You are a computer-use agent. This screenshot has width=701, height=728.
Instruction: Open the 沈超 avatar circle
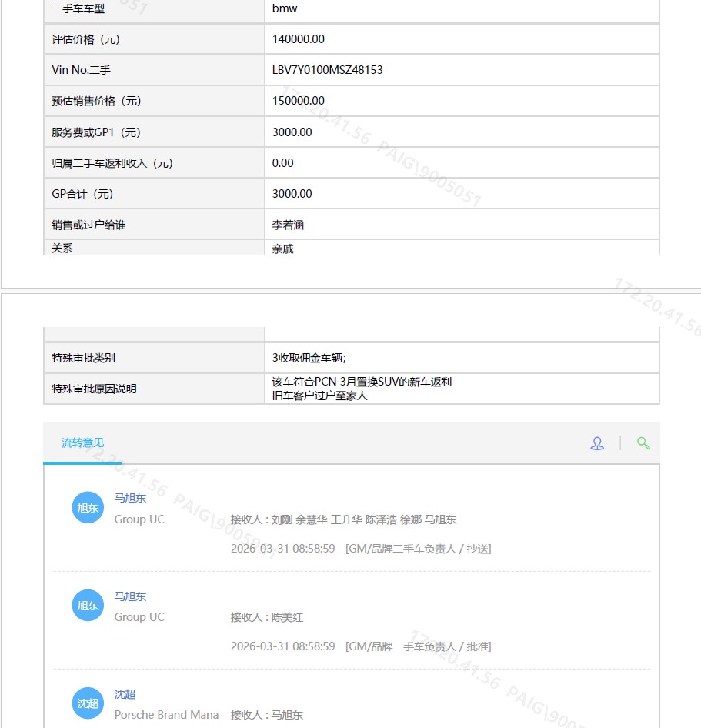88,703
